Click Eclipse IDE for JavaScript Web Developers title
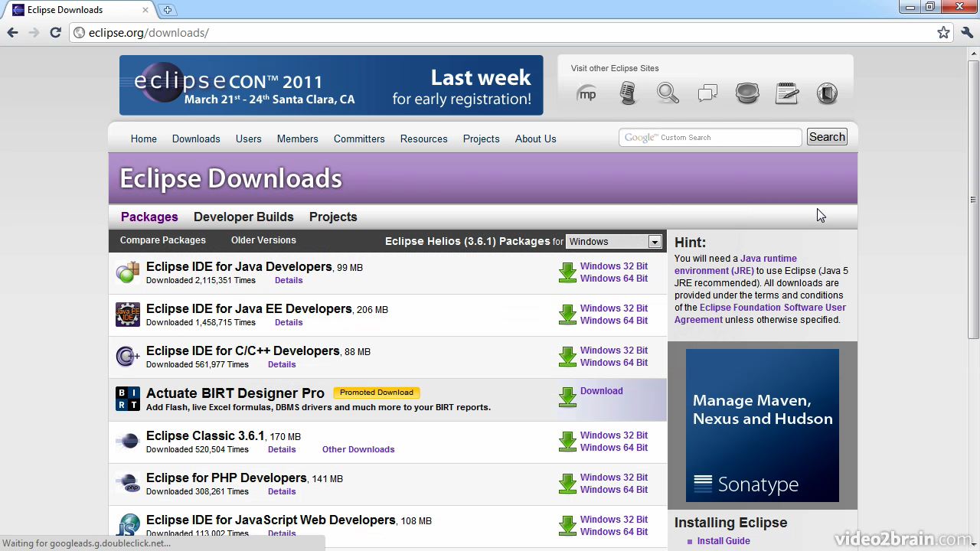 271,520
